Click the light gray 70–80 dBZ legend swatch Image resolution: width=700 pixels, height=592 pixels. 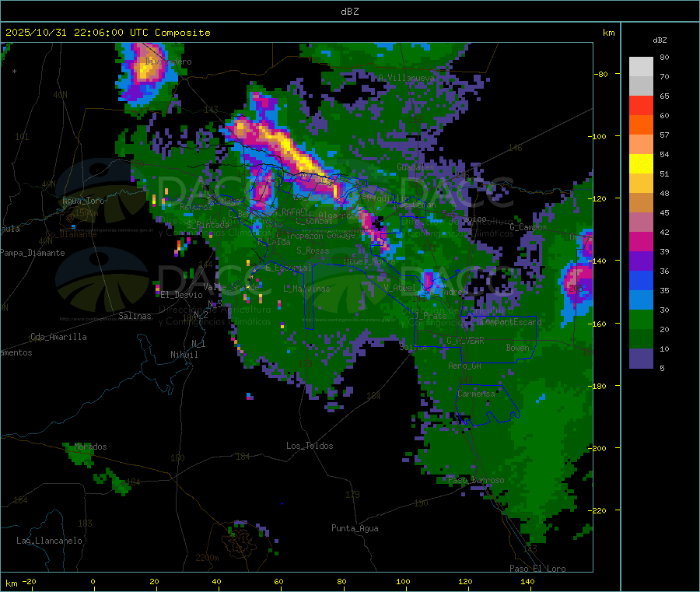[x=641, y=67]
